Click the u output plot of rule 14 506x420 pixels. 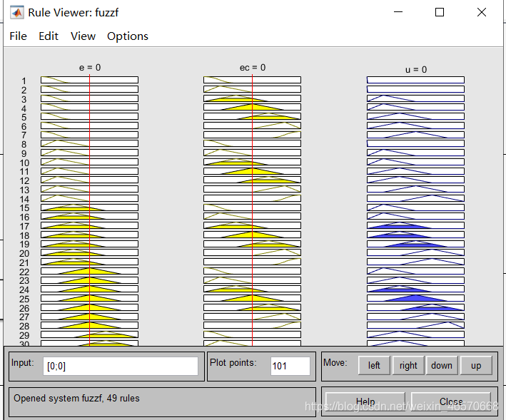pyautogui.click(x=415, y=198)
